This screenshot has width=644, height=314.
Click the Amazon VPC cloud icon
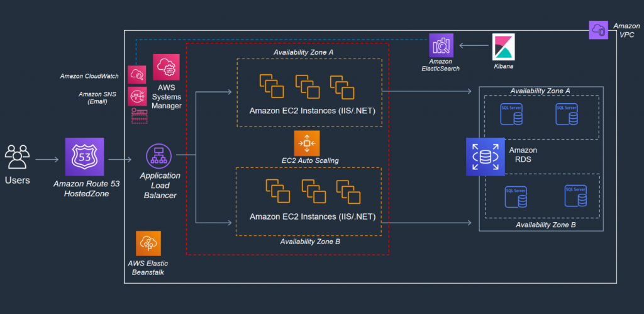(598, 30)
